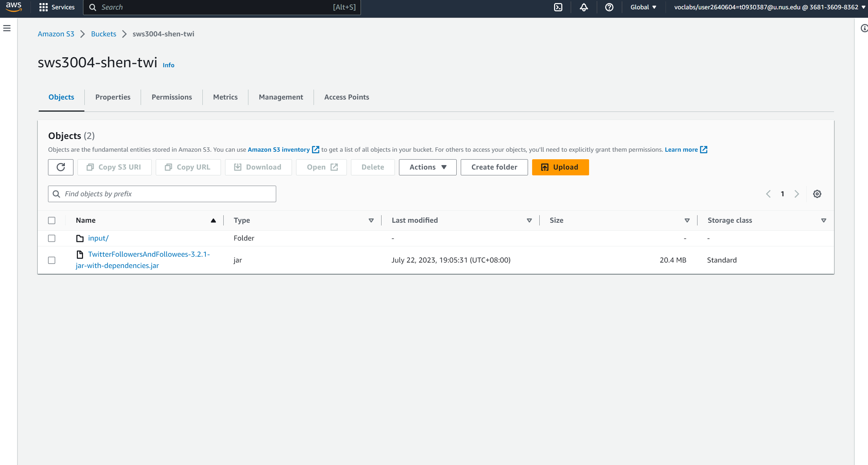Click the external link icon after Amazon S3 inventory
Image resolution: width=868 pixels, height=465 pixels.
click(x=316, y=150)
